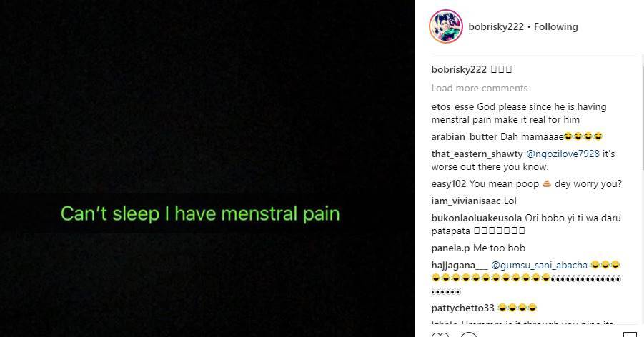Click the bookmark save icon
Screen dimensions: 644x337
click(629, 335)
